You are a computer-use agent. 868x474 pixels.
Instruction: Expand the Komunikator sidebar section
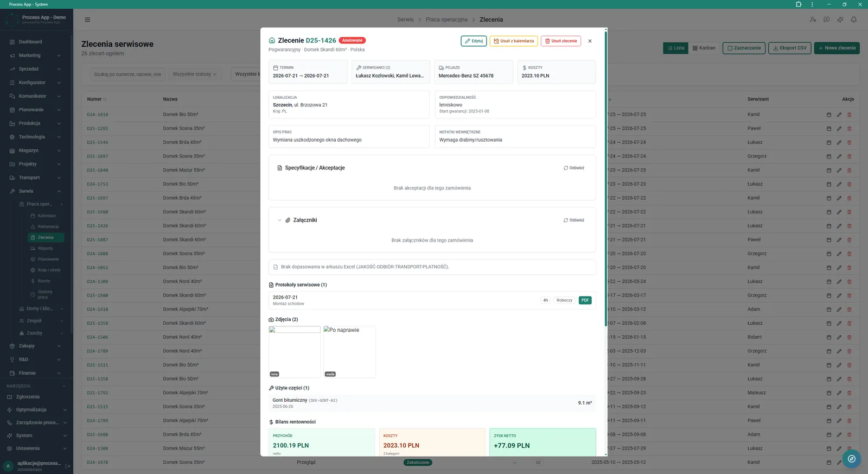(x=36, y=96)
